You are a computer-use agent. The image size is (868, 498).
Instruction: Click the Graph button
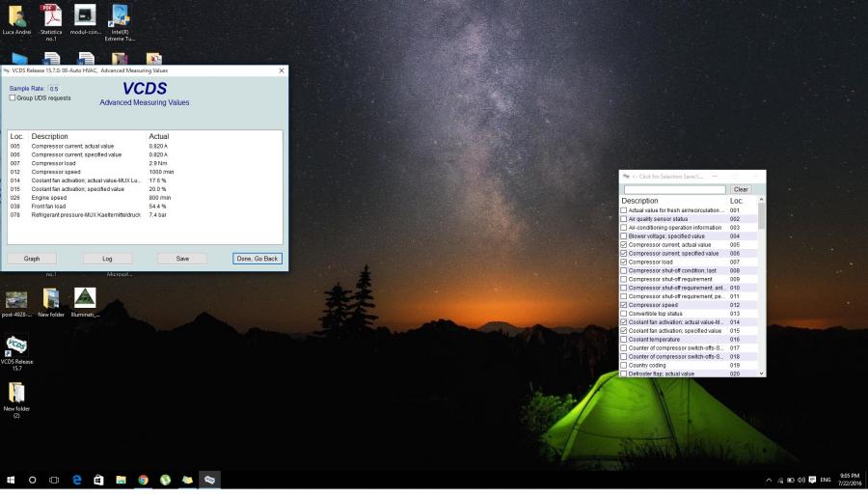[32, 259]
